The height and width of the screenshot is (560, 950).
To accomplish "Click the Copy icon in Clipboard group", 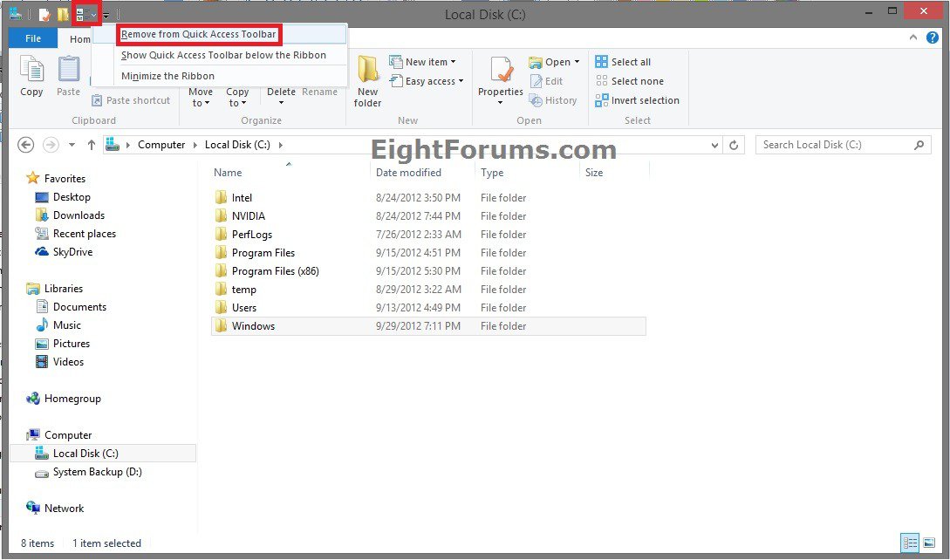I will (x=31, y=75).
